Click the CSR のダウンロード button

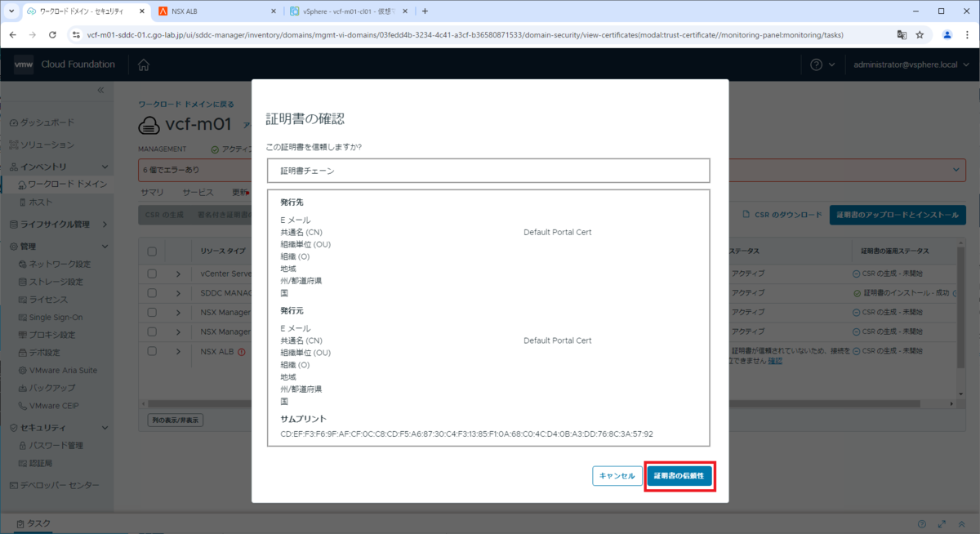(782, 215)
